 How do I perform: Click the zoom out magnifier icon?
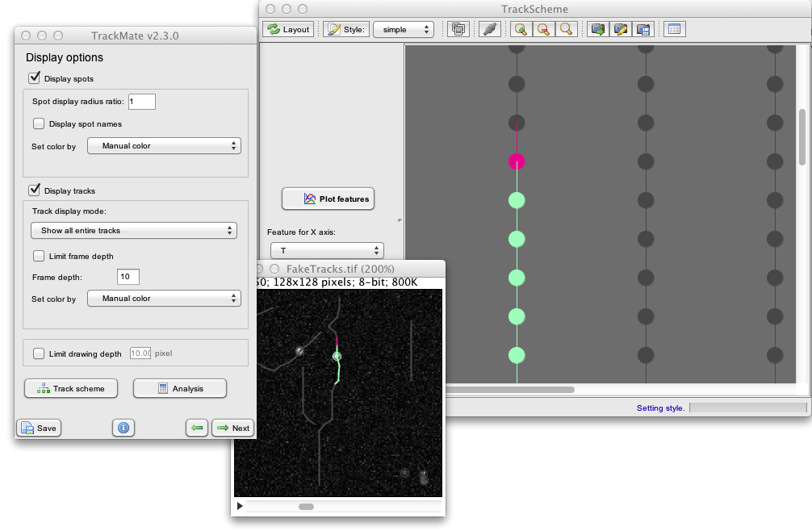click(543, 30)
